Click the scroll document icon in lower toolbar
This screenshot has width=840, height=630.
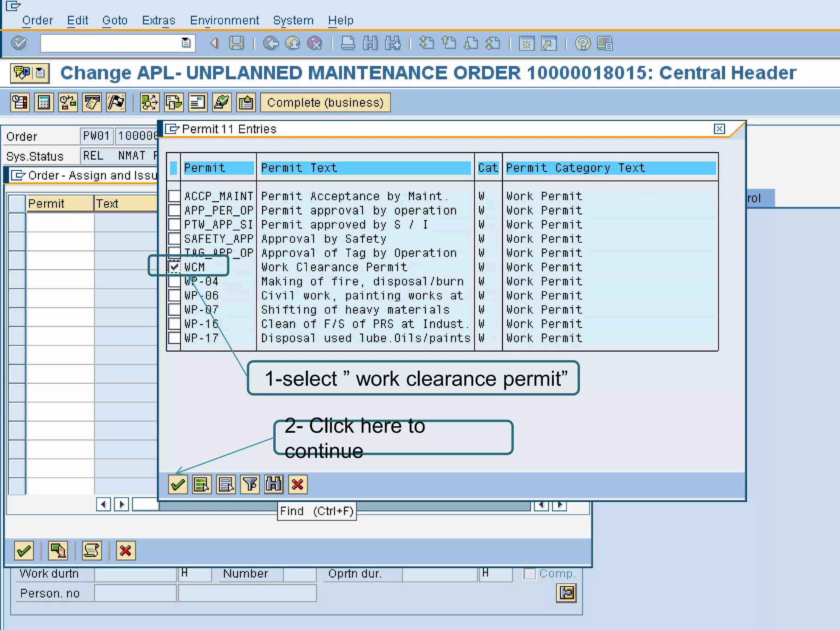pos(91,550)
